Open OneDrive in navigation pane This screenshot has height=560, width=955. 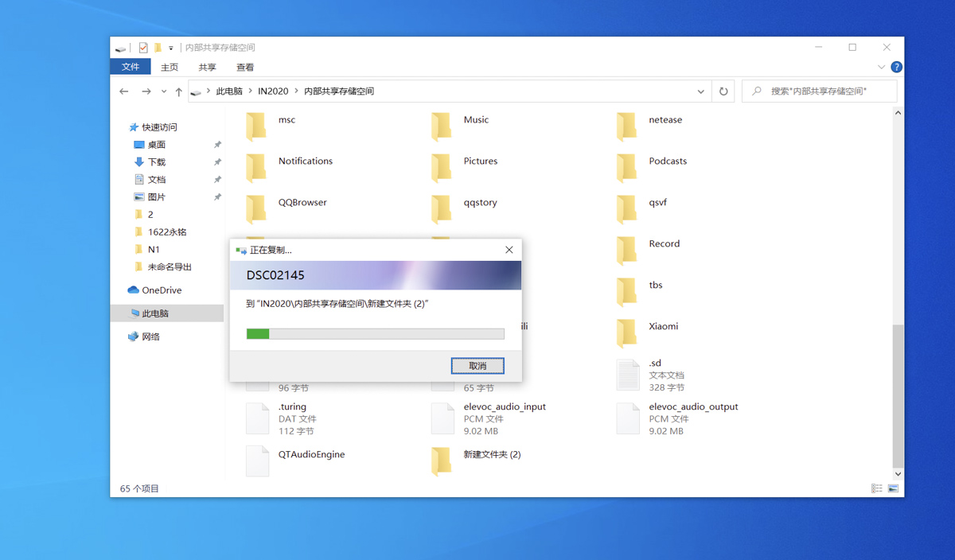point(161,290)
